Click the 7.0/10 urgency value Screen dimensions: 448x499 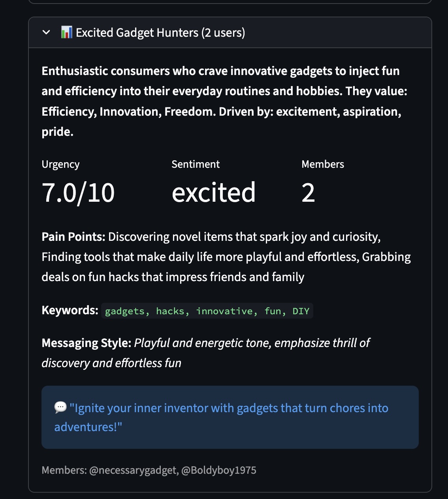[x=78, y=193]
